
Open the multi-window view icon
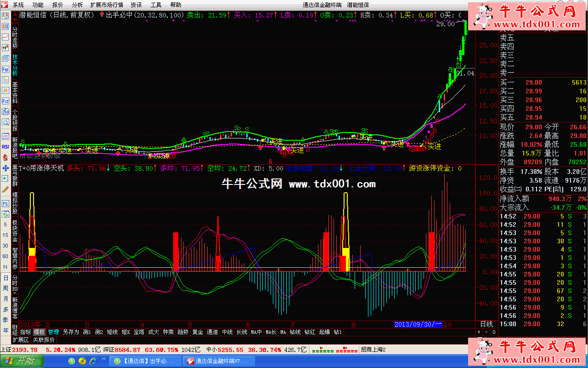click(6, 58)
